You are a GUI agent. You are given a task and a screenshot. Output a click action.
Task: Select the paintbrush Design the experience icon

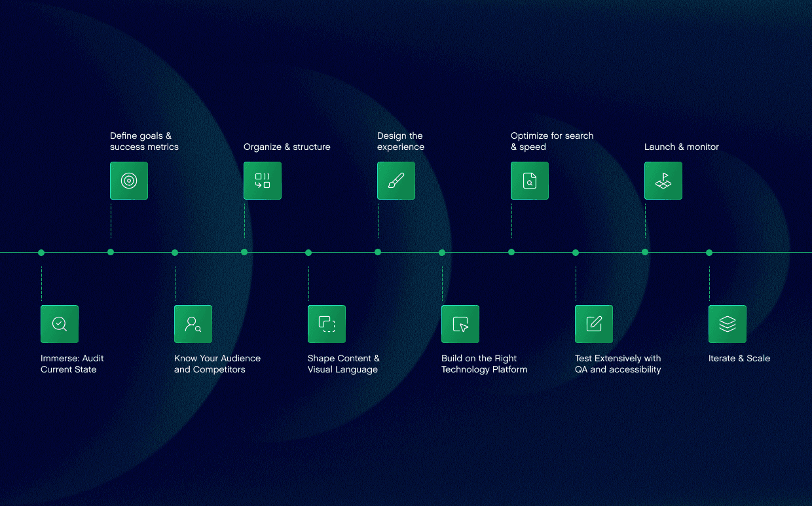click(396, 181)
